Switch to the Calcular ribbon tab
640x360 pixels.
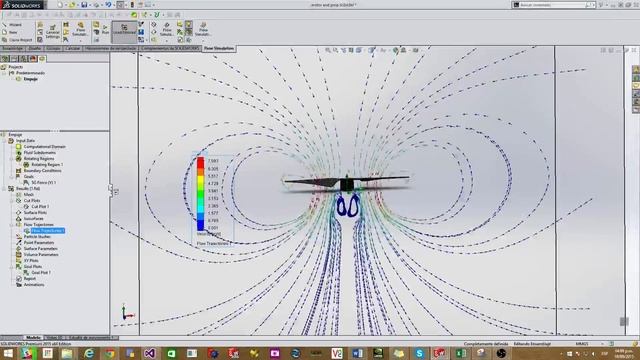pyautogui.click(x=73, y=48)
